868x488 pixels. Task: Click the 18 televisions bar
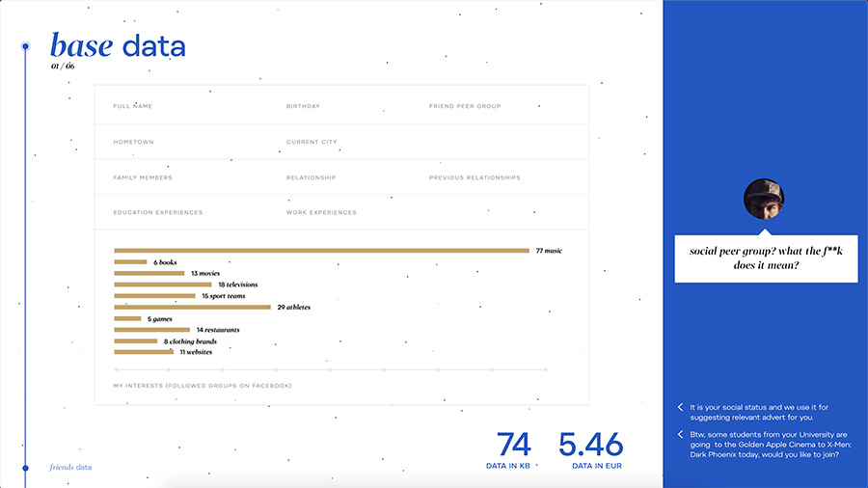click(x=164, y=285)
